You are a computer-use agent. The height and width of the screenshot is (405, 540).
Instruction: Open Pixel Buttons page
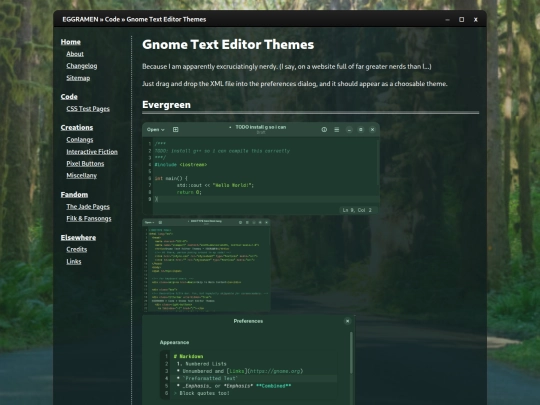(85, 164)
